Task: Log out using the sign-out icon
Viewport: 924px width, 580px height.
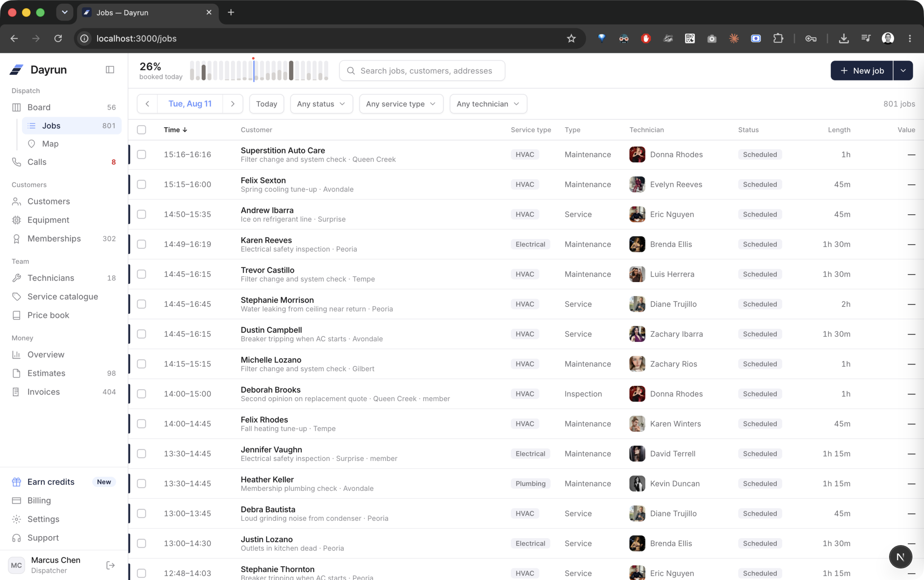Action: (x=110, y=565)
